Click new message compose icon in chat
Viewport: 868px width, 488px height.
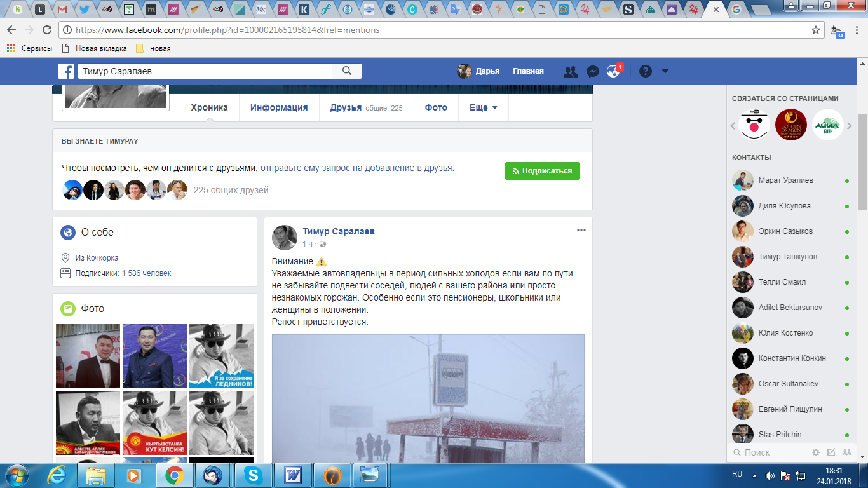click(831, 452)
